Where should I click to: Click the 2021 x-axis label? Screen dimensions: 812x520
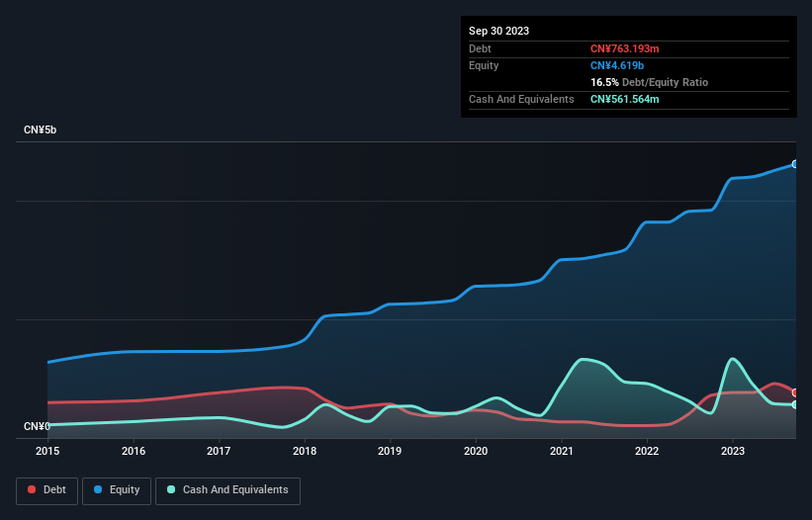(562, 451)
